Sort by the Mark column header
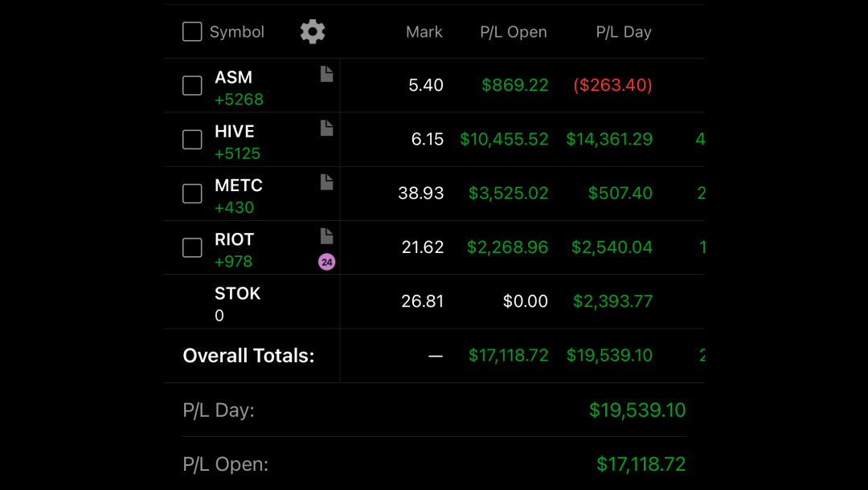 pyautogui.click(x=424, y=32)
